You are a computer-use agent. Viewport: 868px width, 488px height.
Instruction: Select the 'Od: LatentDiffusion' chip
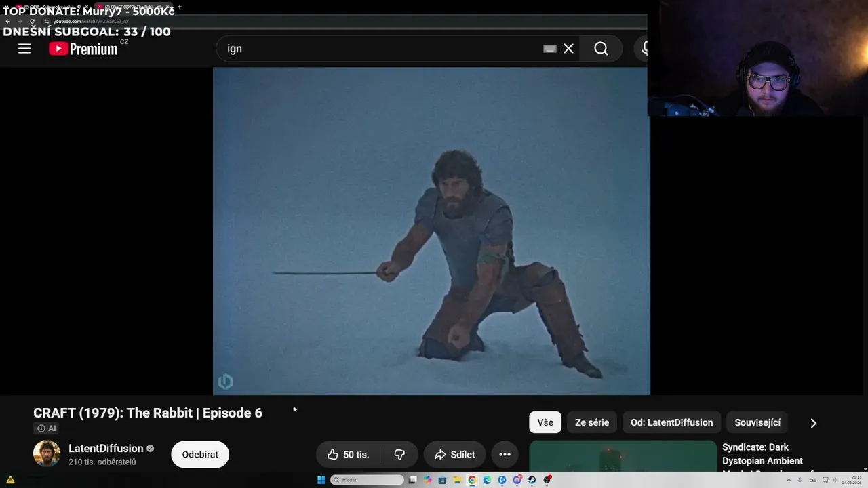pos(671,422)
